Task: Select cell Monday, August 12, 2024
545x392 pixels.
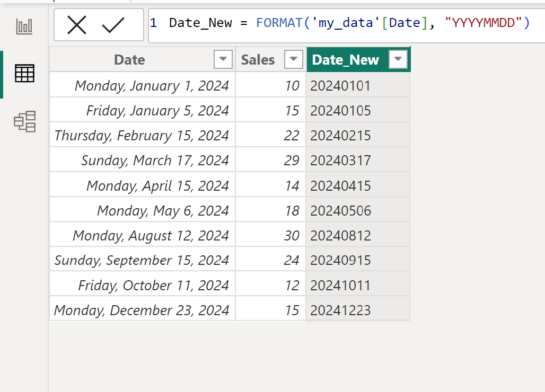Action: tap(143, 235)
